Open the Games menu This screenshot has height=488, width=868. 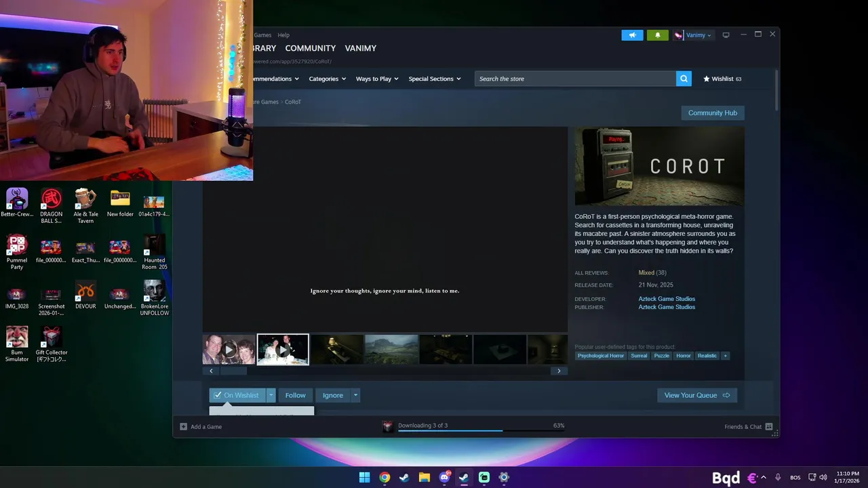(262, 35)
